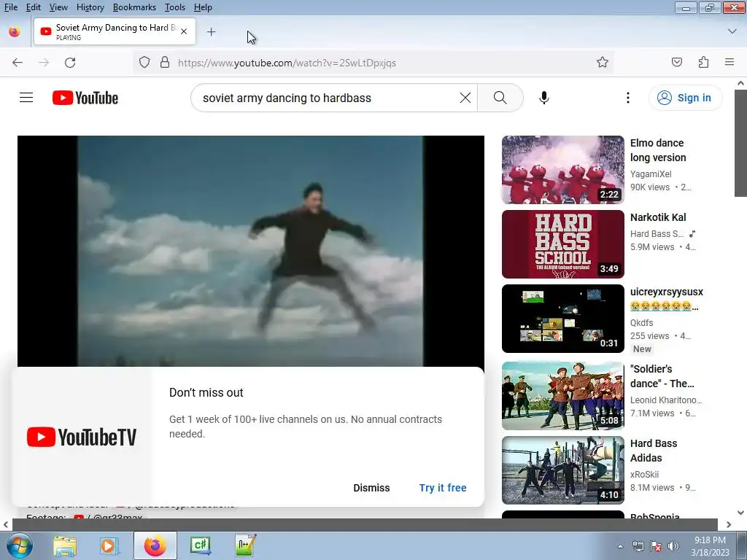Open Notepad++ from the taskbar
This screenshot has height=560, width=747.
245,545
